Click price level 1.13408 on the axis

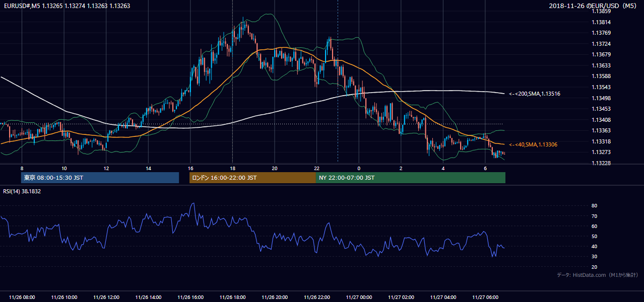602,120
